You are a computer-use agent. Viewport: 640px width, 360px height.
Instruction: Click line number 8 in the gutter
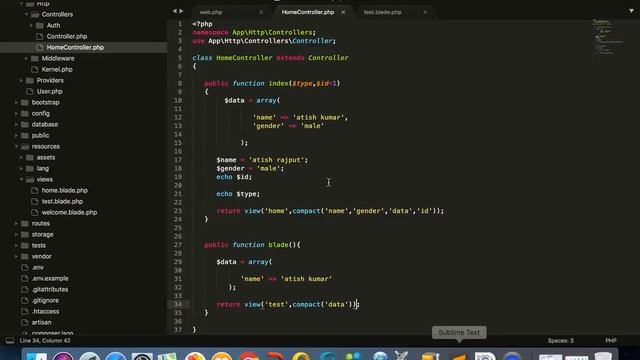point(180,83)
